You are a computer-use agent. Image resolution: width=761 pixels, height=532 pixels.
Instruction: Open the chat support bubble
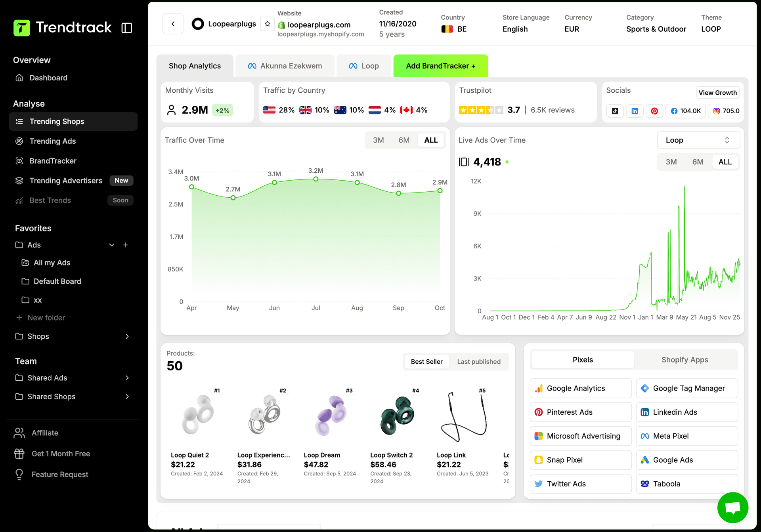coord(732,507)
